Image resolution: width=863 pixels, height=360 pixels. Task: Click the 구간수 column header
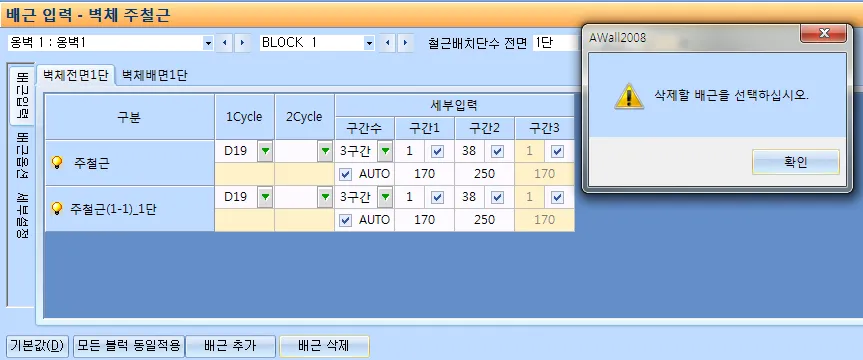pyautogui.click(x=364, y=128)
